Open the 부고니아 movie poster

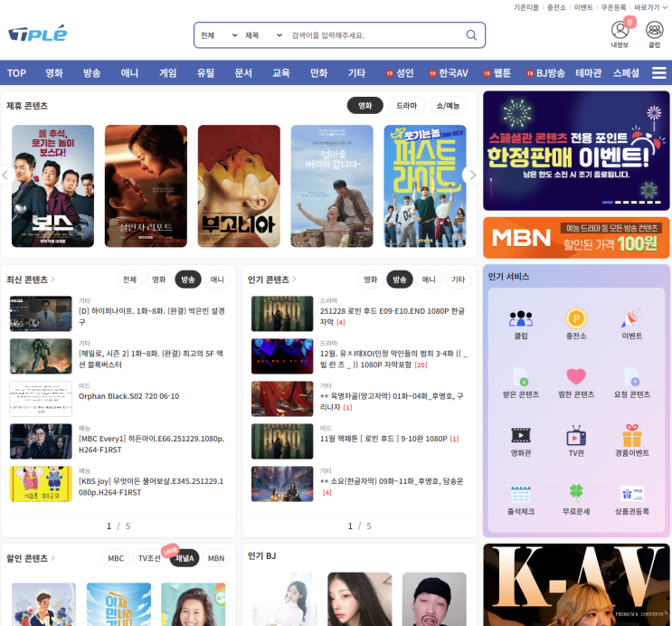[x=239, y=185]
